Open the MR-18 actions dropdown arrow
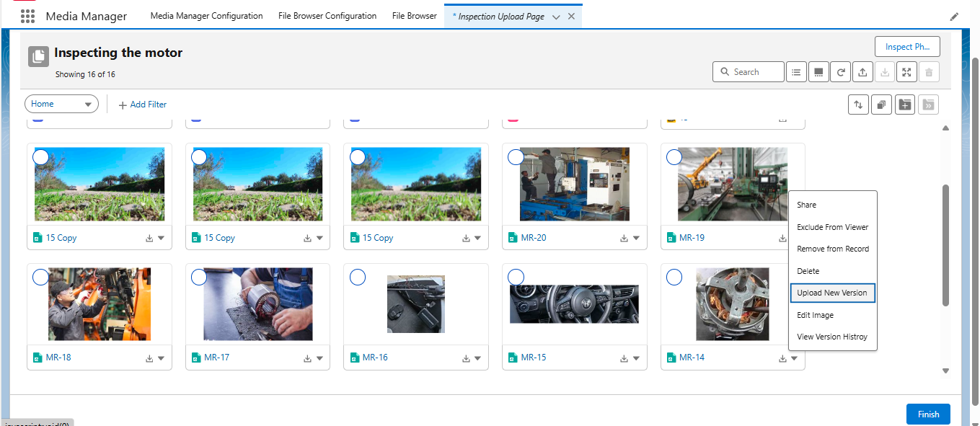Viewport: 980px width, 426px height. (x=161, y=358)
